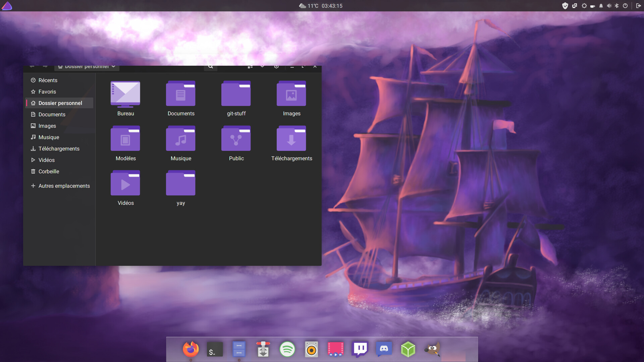This screenshot has height=362, width=644.
Task: Expand the view options chevron
Action: point(262,67)
